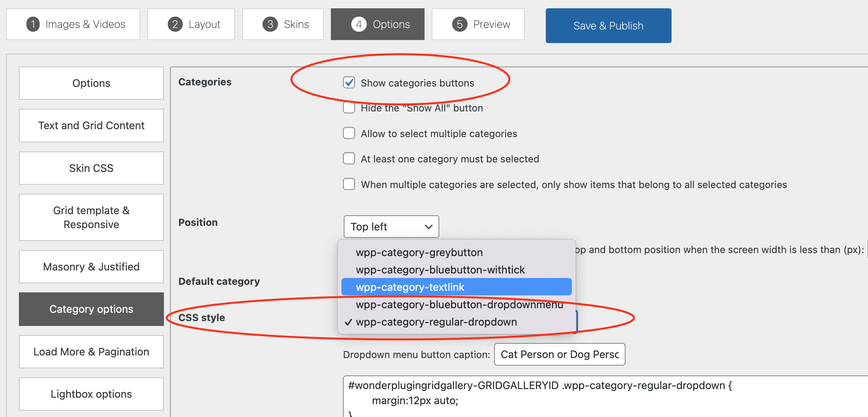Open the Options section in sidebar
868x417 pixels.
[91, 83]
